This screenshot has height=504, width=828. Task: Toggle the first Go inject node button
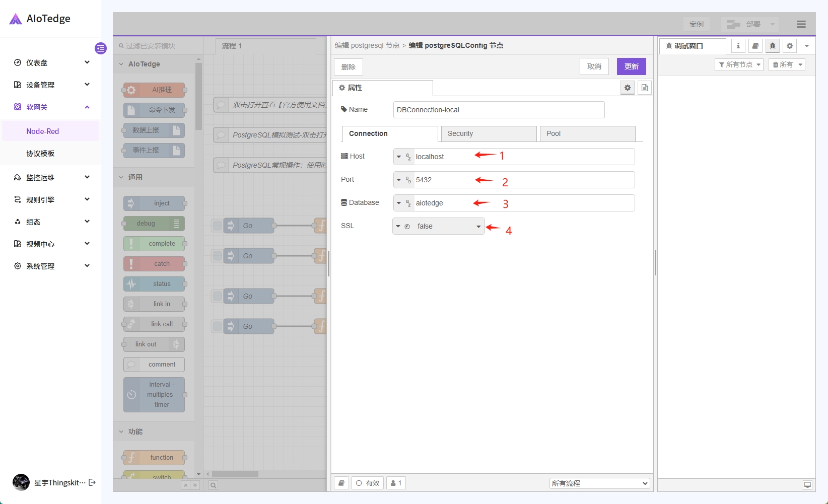pos(218,226)
